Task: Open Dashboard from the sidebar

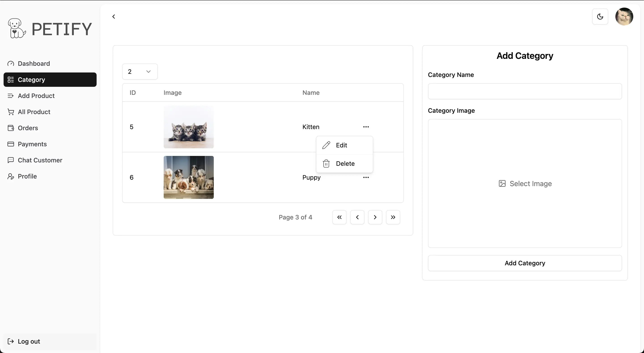Action: (34, 64)
